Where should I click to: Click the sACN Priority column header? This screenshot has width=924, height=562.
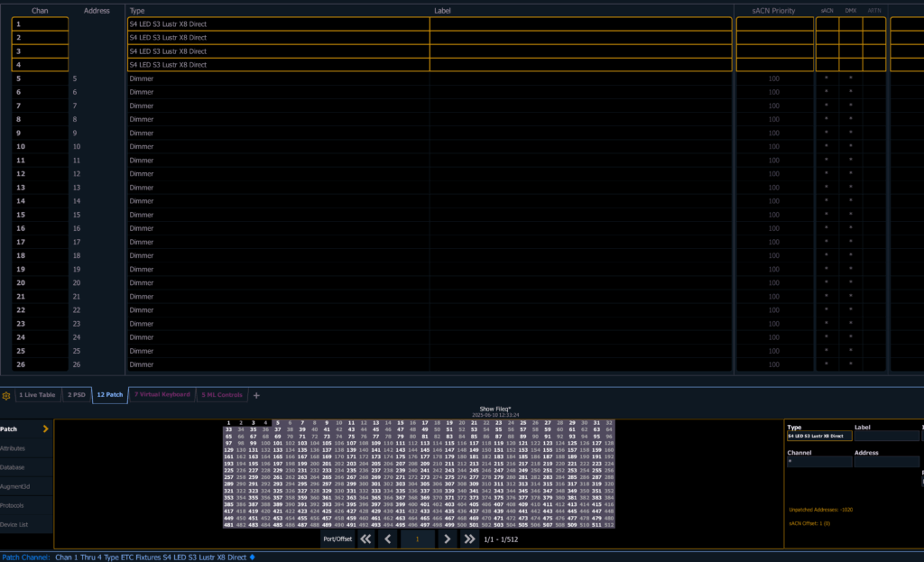point(773,11)
